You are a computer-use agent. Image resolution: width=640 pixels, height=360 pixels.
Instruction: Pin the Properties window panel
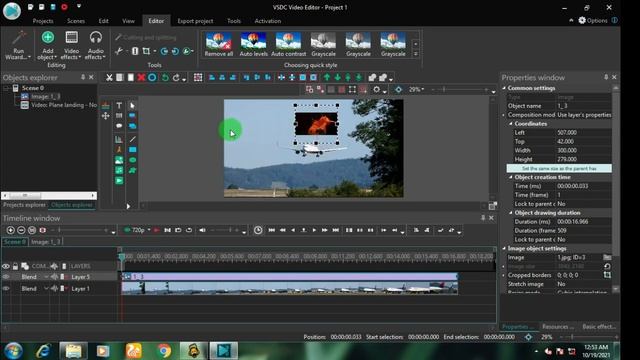606,77
